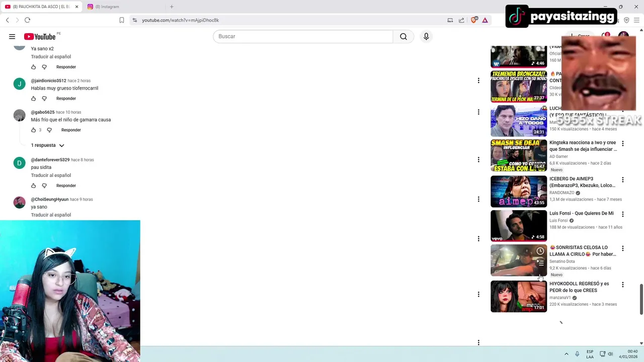The image size is (644, 362).
Task: Show hidden system tray icons
Action: pos(566,354)
